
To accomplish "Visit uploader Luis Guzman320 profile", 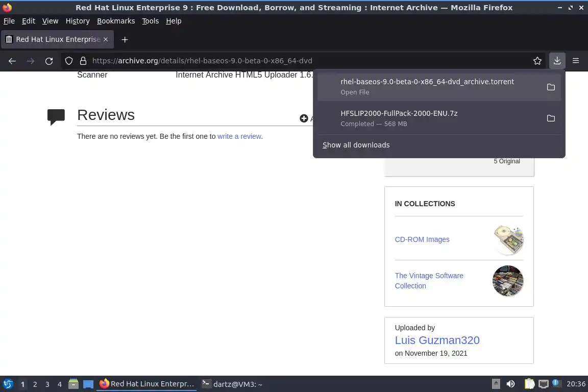I will tap(437, 340).
